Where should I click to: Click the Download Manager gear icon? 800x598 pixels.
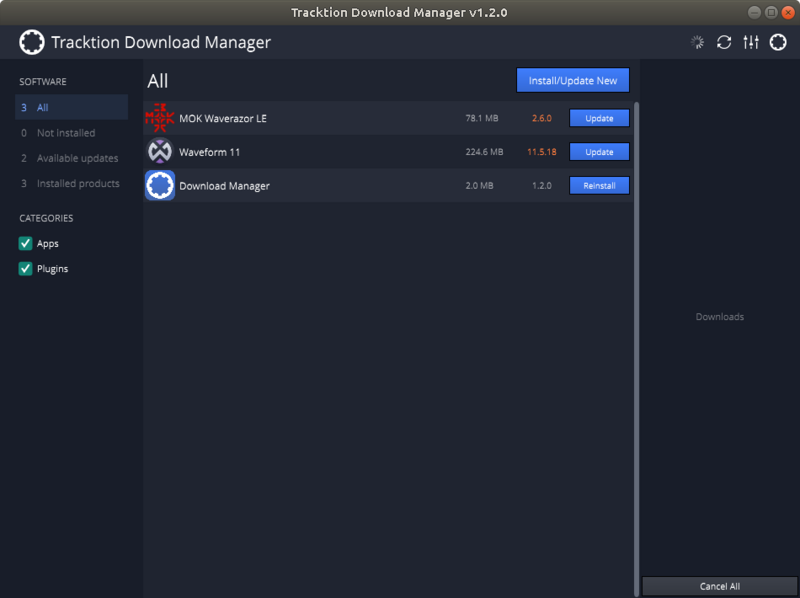[159, 185]
